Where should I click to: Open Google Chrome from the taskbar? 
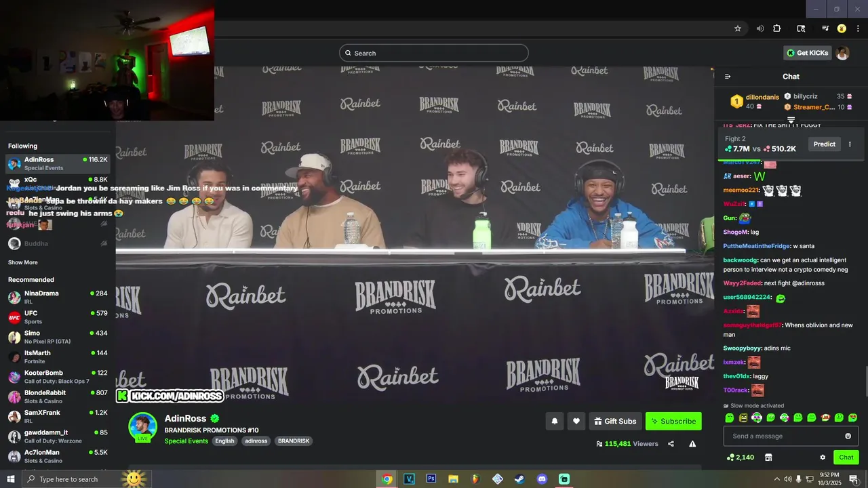(x=387, y=479)
